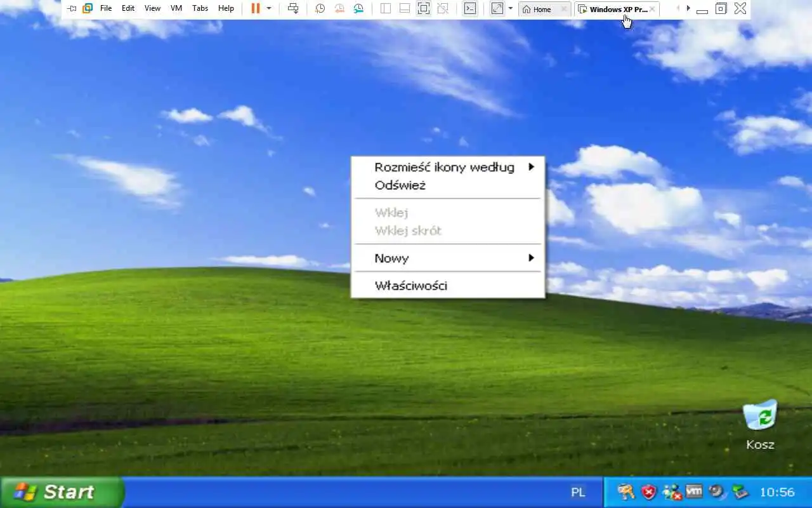Select Nowy in the context menu
This screenshot has width=812, height=508.
(x=448, y=258)
